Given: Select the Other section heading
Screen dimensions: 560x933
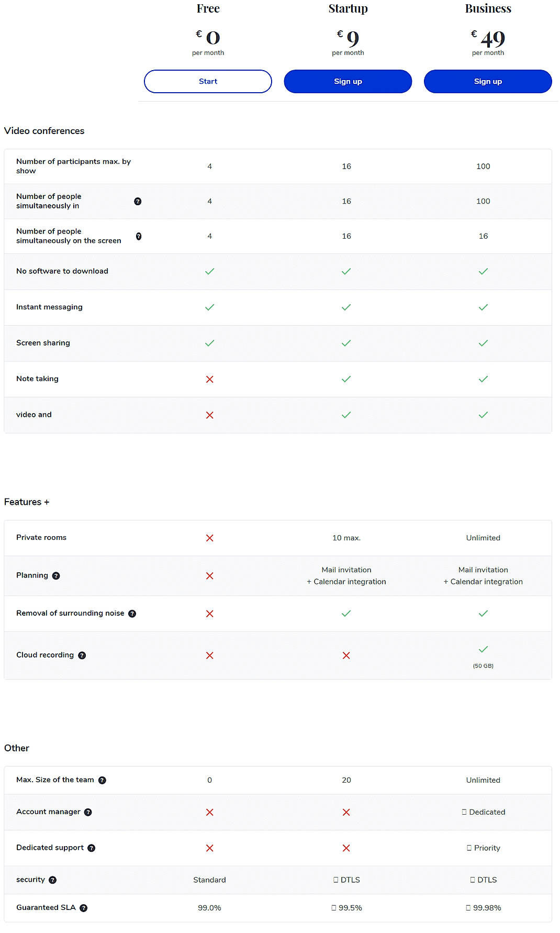Looking at the screenshot, I should [x=16, y=748].
